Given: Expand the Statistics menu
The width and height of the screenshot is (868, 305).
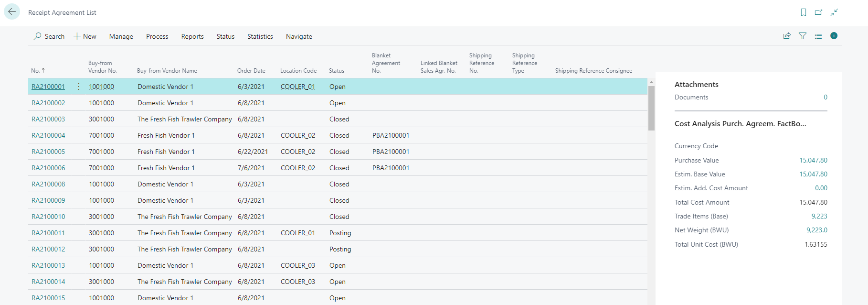Looking at the screenshot, I should tap(260, 36).
